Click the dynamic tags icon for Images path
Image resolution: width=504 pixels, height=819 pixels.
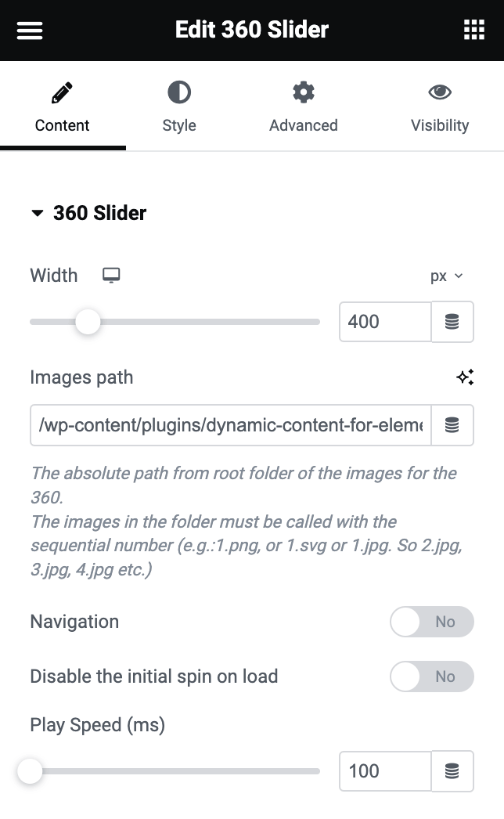pyautogui.click(x=452, y=425)
